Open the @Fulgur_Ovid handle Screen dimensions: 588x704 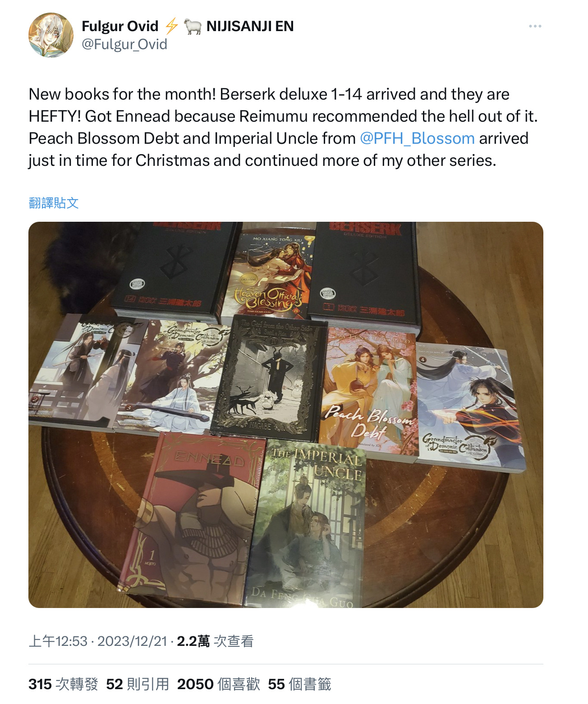point(124,44)
